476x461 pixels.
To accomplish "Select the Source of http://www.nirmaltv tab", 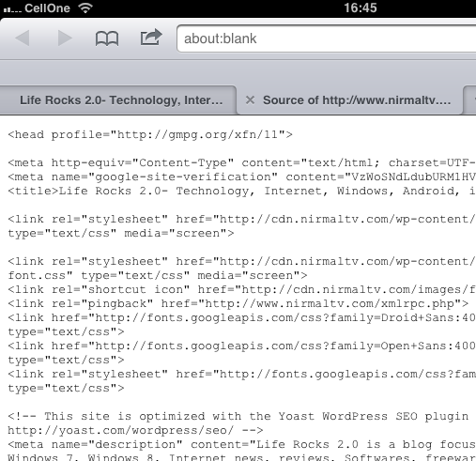I will [x=357, y=100].
